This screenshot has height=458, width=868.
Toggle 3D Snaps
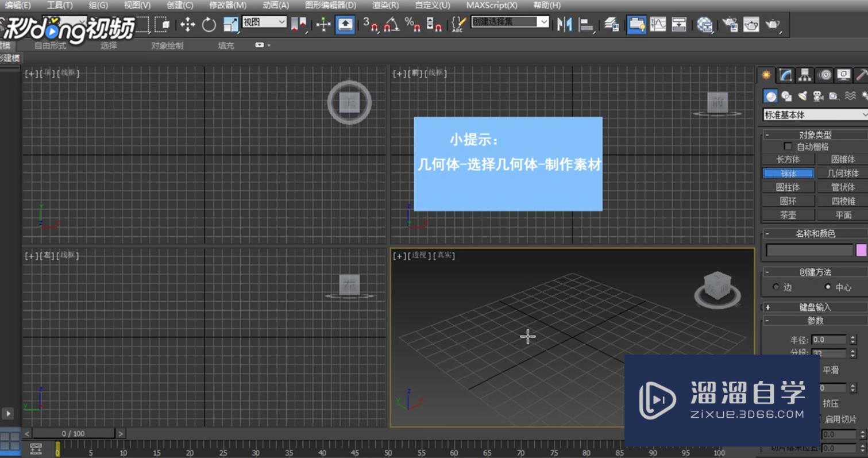click(x=371, y=24)
